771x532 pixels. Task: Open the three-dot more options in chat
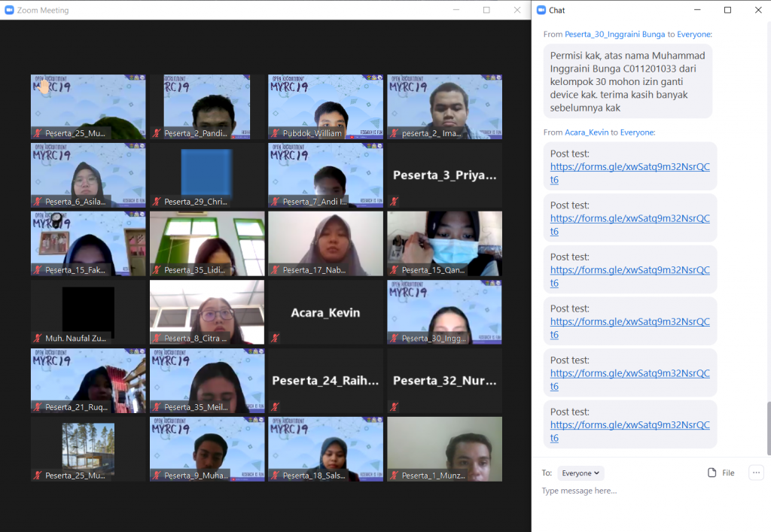point(756,473)
